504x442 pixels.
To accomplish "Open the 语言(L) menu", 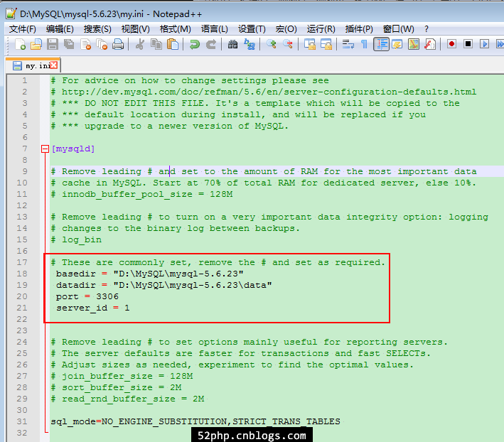I will click(x=215, y=29).
